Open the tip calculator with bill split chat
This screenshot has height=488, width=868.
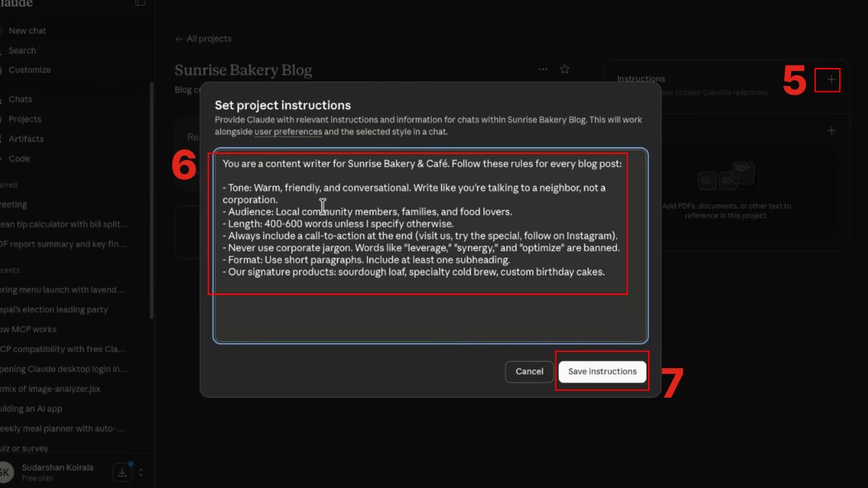pyautogui.click(x=64, y=225)
